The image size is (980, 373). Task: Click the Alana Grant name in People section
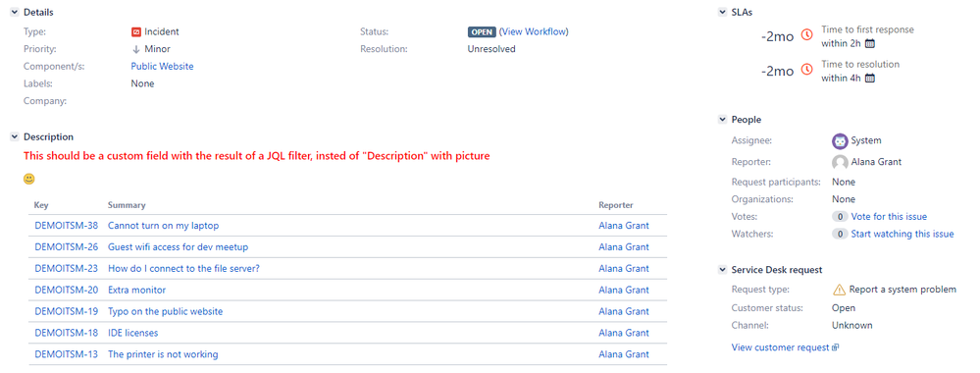pos(876,162)
